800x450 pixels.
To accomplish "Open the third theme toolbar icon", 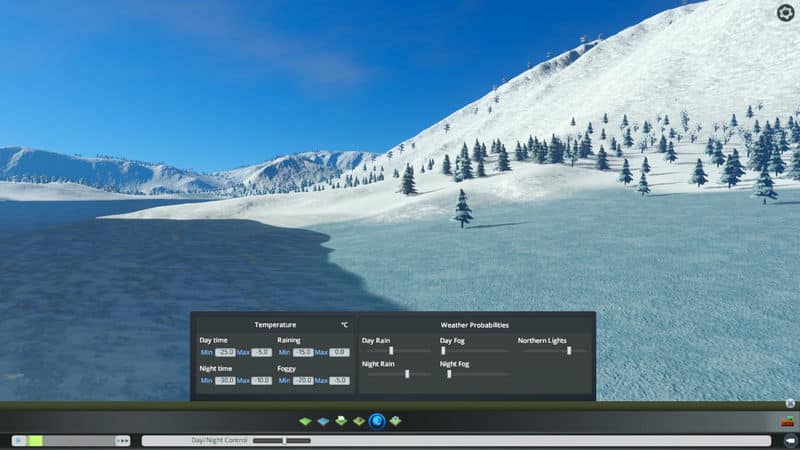I will pos(341,421).
